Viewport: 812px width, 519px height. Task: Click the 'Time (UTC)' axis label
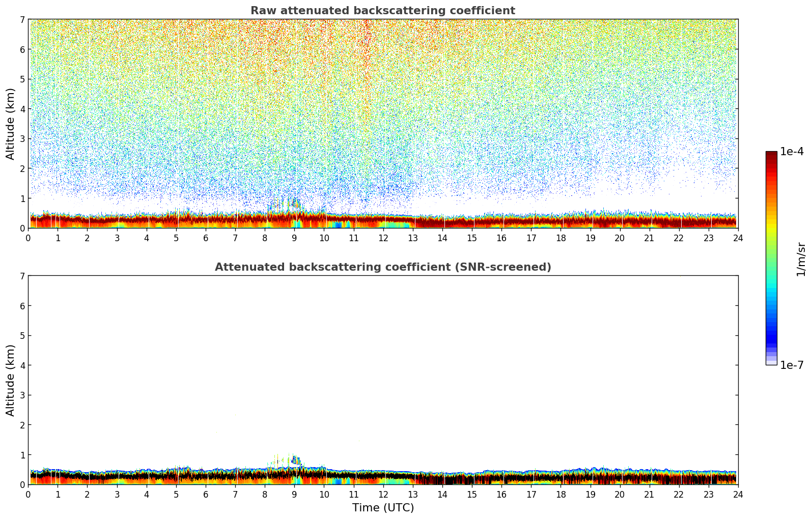[x=383, y=508]
